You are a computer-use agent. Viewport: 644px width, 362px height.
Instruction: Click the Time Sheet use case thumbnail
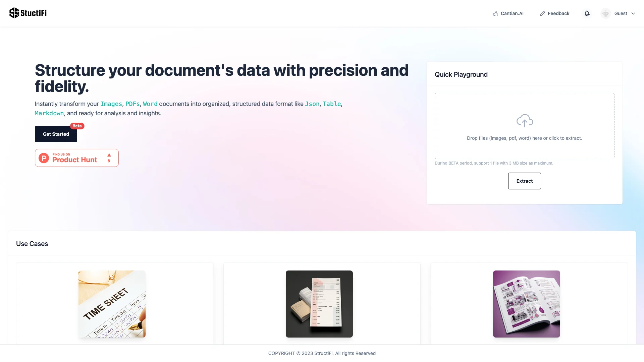pos(112,304)
